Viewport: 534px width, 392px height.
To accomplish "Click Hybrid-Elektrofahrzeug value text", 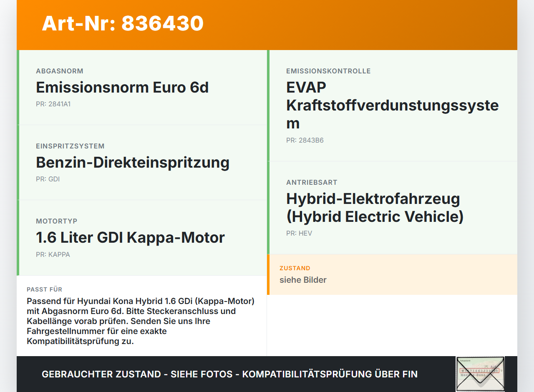I will click(375, 208).
